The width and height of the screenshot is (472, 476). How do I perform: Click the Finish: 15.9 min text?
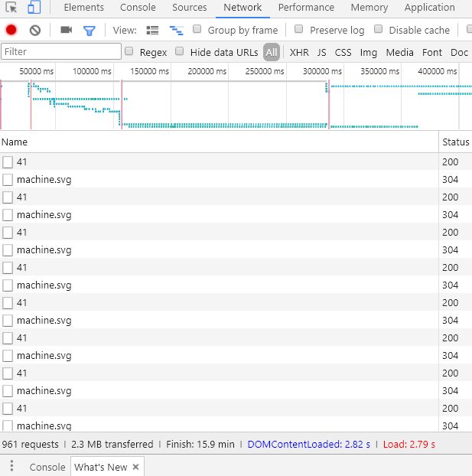coord(200,444)
